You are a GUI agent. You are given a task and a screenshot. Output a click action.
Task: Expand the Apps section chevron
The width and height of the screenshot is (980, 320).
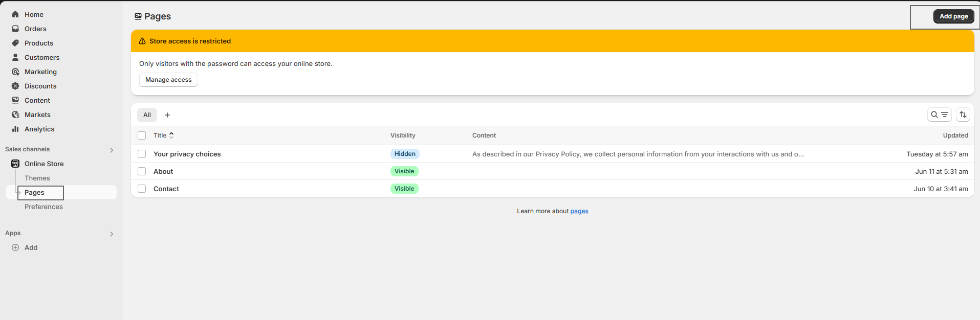coord(112,234)
